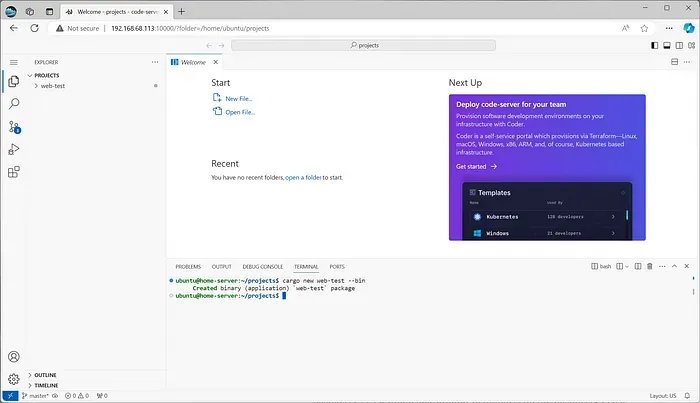Click the projects command center search box

coord(363,45)
